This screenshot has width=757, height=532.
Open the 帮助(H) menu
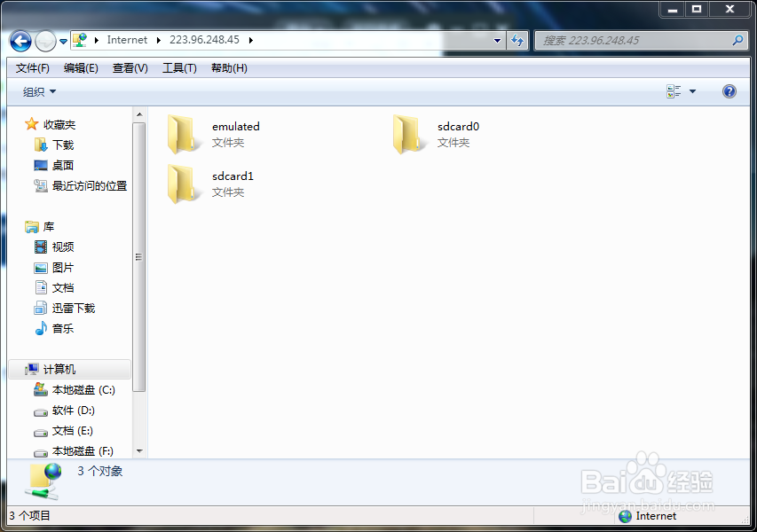229,68
